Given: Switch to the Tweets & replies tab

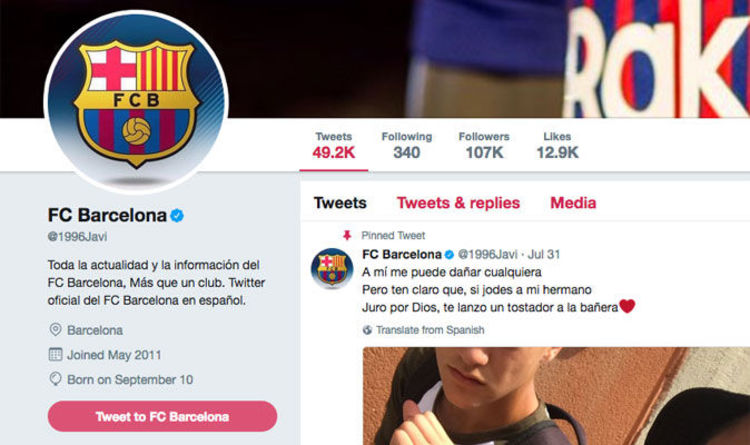Looking at the screenshot, I should point(458,203).
